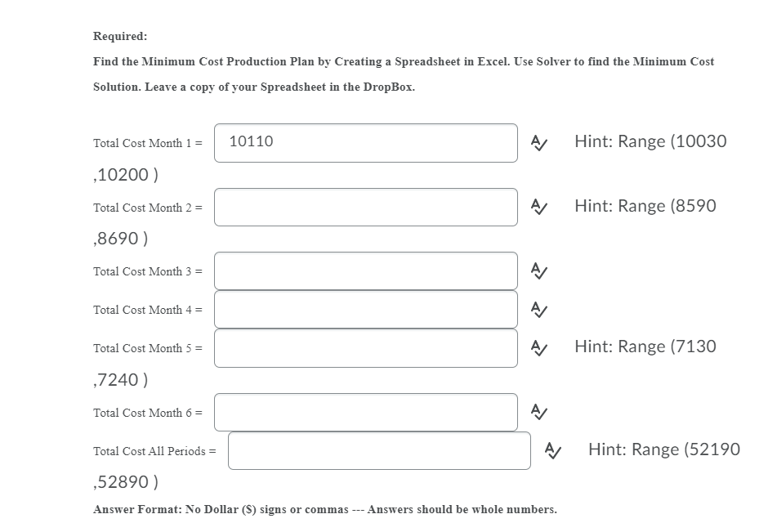Click spell check icon for Total Cost Month 2
The width and height of the screenshot is (777, 532).
click(538, 207)
